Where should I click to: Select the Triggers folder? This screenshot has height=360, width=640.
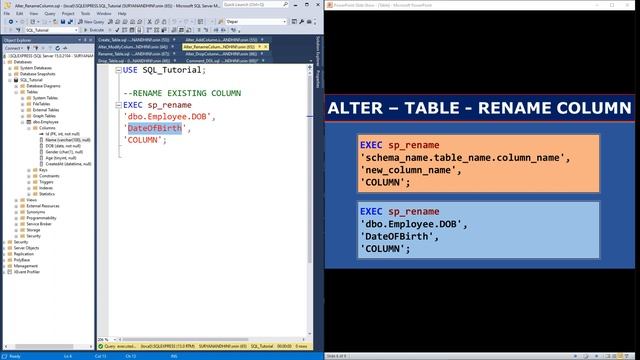pyautogui.click(x=46, y=182)
